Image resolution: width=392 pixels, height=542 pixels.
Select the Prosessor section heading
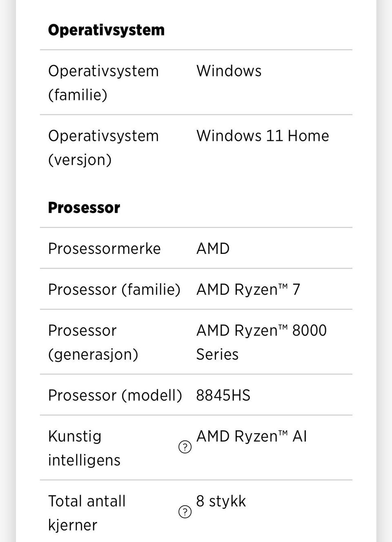(x=84, y=208)
